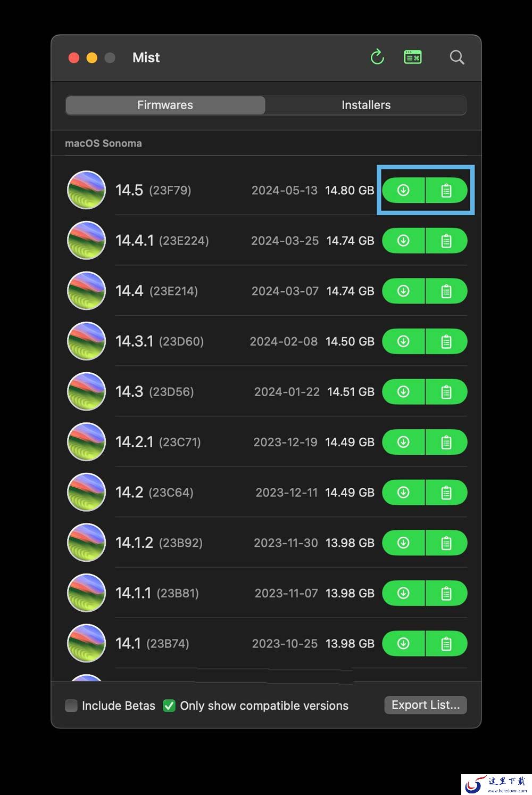This screenshot has width=532, height=795.
Task: Click clipboard icon for 14.2.1 (23C71)
Action: (x=446, y=442)
